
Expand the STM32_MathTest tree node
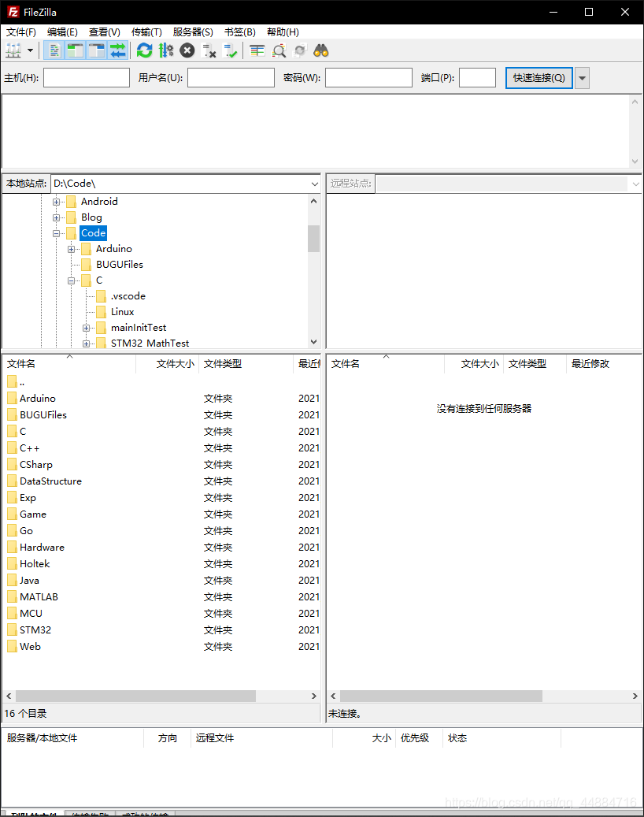pos(87,344)
